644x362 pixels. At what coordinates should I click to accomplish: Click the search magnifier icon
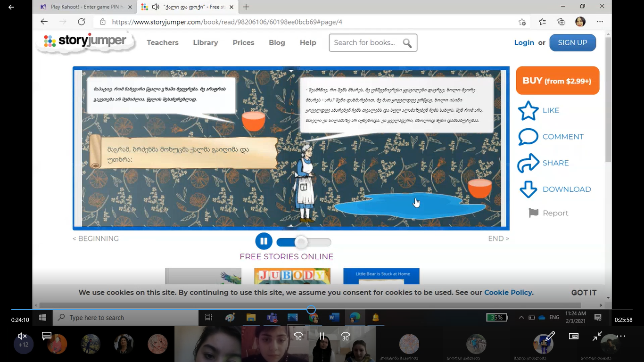(x=407, y=43)
